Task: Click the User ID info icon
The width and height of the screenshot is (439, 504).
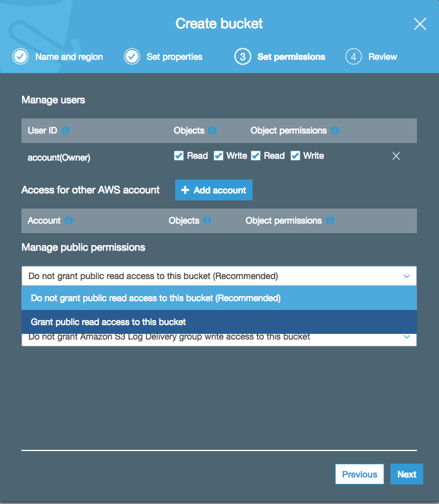Action: (66, 130)
